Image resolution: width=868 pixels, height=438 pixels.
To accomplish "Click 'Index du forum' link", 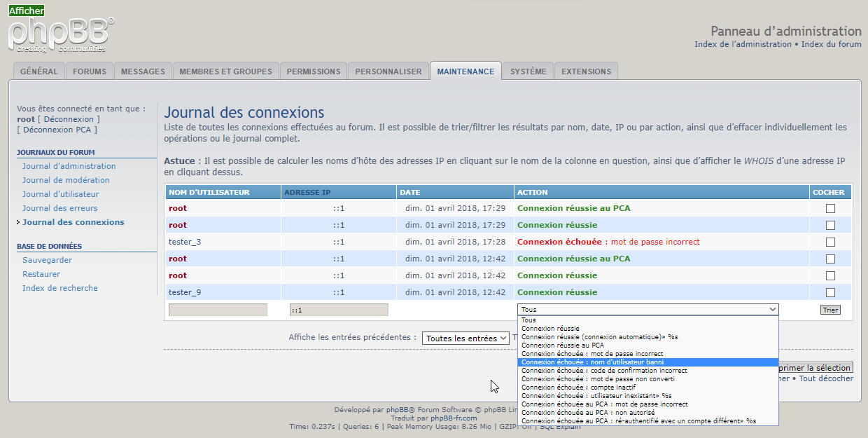I will 831,44.
